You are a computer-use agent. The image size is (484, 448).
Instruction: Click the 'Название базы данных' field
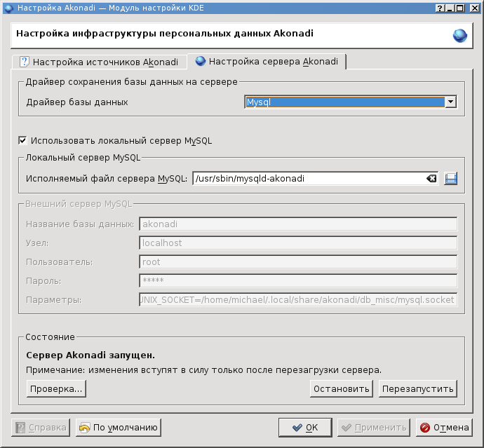coord(298,224)
